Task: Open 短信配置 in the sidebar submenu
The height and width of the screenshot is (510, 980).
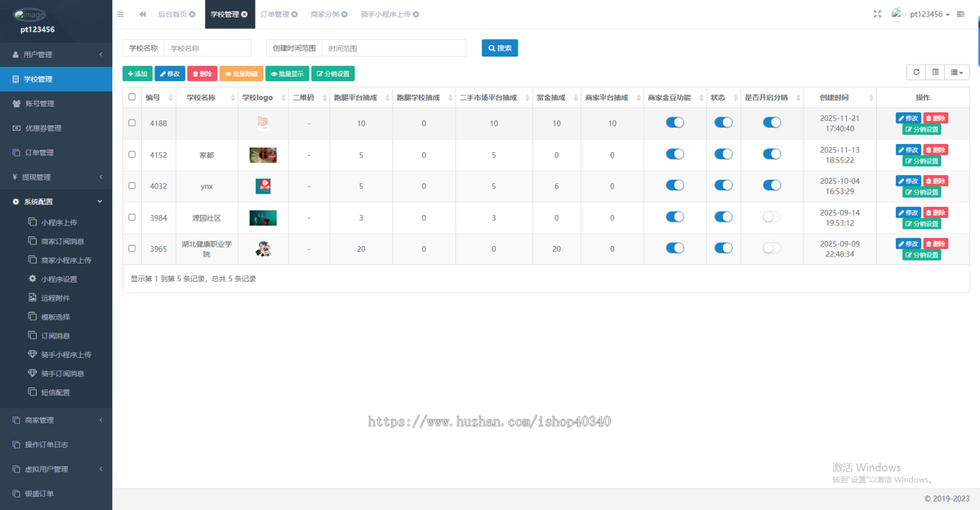Action: coord(56,392)
